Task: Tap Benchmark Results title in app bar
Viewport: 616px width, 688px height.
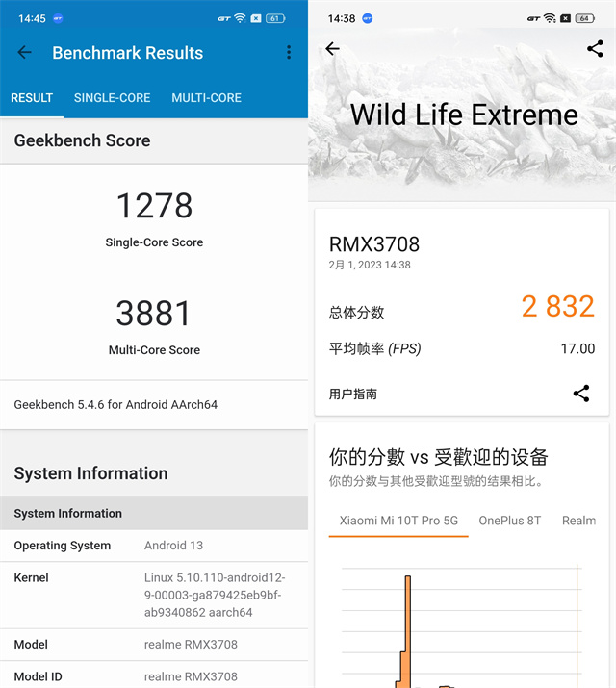Action: point(128,53)
